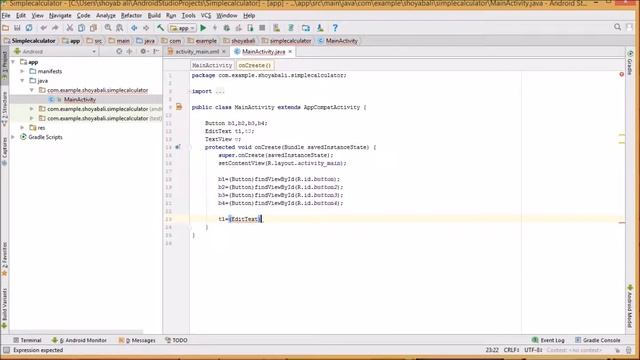Collapse the first com.example.shoyabali.simplecalculator package
Screen dimensions: 640x360
coord(32,90)
